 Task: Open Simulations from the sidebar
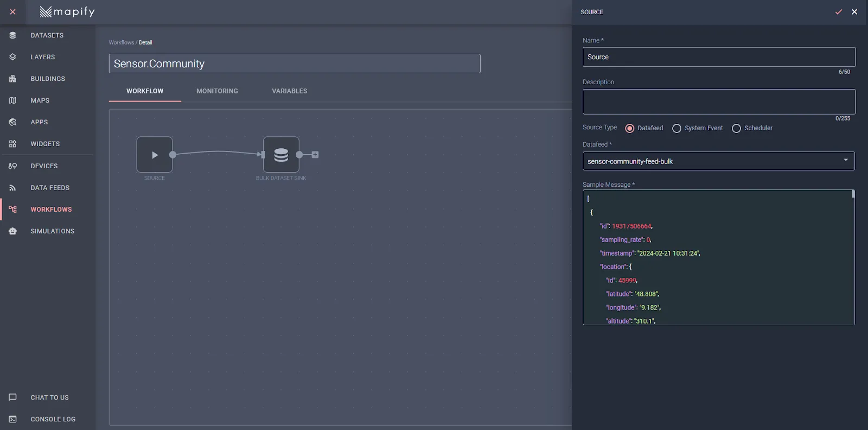coord(53,231)
